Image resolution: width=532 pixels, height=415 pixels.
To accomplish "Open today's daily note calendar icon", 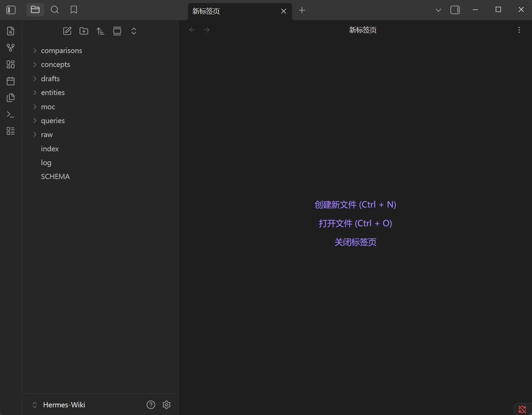I will pos(11,81).
